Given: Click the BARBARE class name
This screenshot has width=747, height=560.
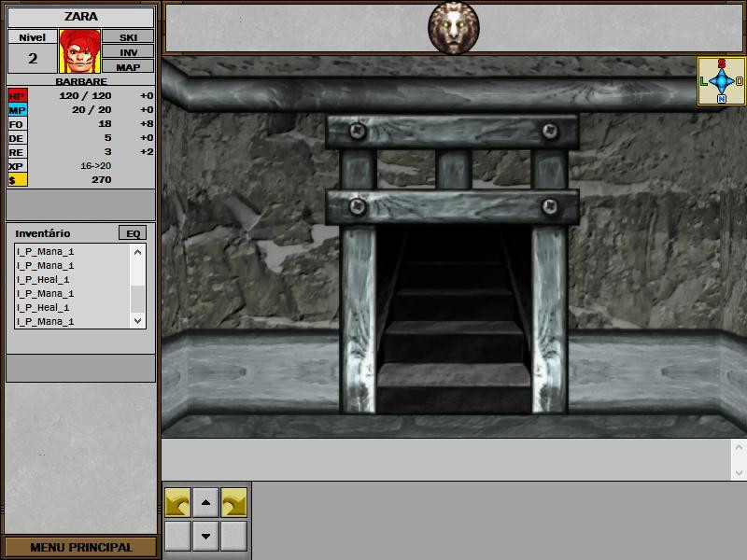Looking at the screenshot, I should click(81, 81).
